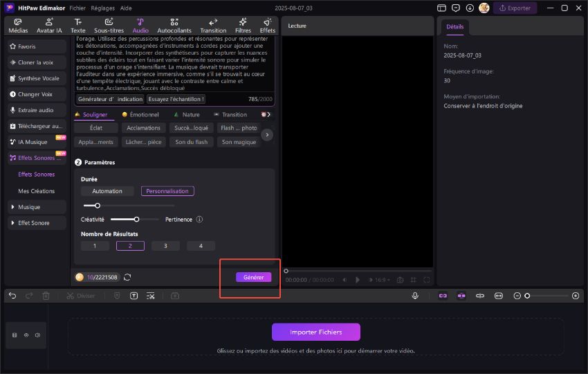Open the Fichier menu
588x374 pixels.
(77, 8)
